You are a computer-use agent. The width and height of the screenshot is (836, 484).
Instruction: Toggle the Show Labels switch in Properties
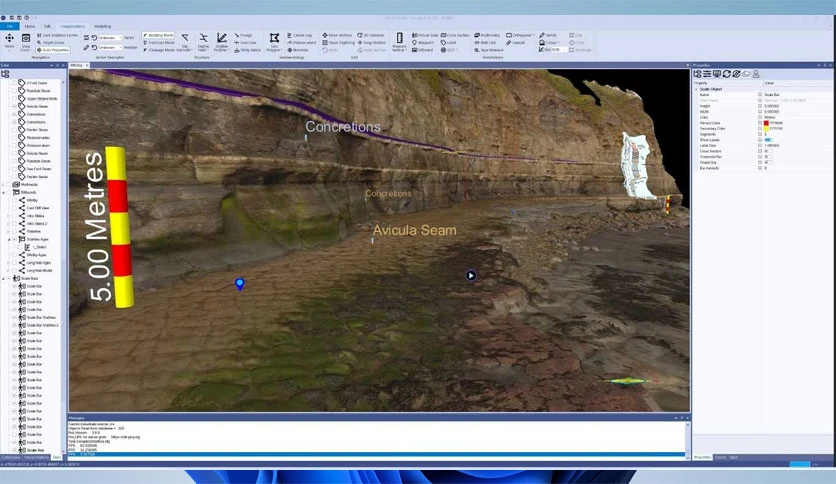pos(768,140)
